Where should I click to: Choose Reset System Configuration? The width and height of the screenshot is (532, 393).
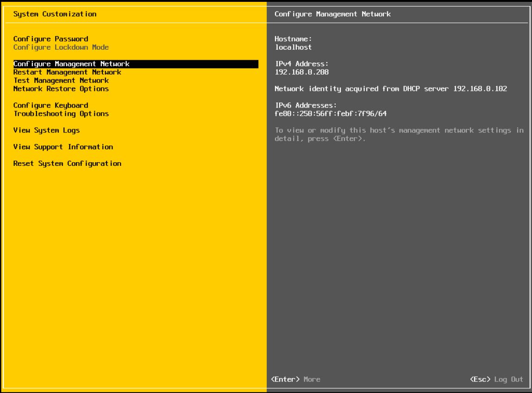[x=67, y=163]
